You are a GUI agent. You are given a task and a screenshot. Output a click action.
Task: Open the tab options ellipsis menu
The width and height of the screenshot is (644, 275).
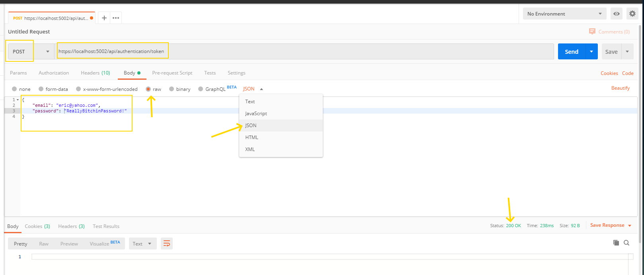pyautogui.click(x=116, y=18)
